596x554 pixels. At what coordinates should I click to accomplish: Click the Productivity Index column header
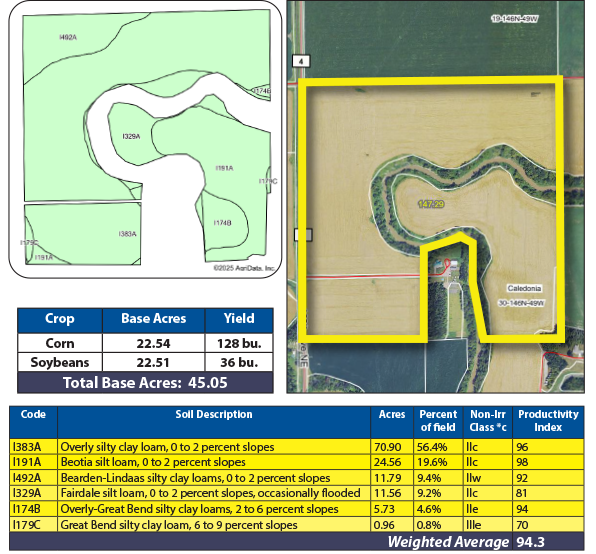548,421
